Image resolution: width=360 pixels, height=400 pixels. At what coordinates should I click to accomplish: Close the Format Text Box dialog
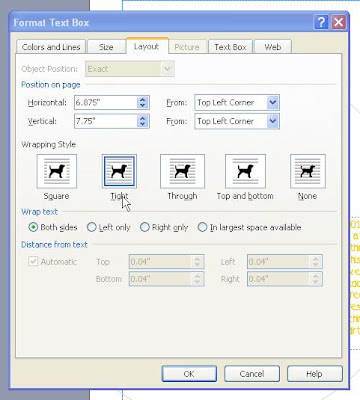pos(338,22)
